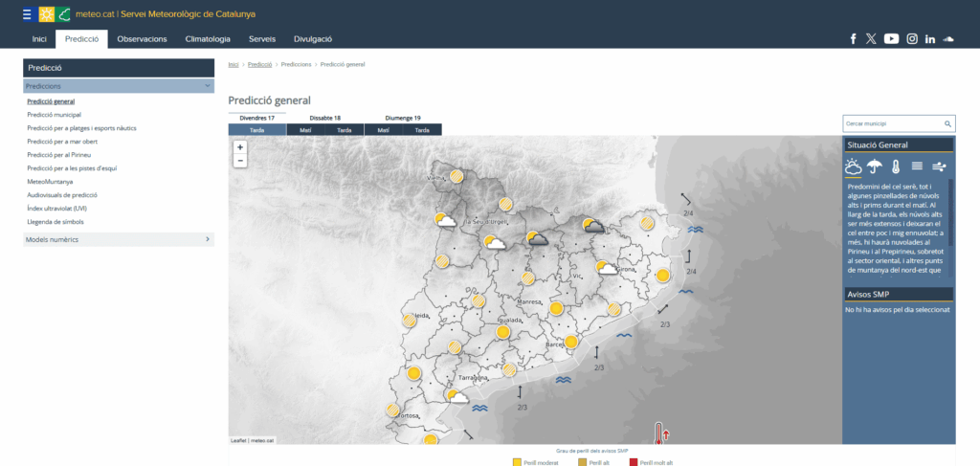
Task: Click the dark cloud icon in the northeast Pyrenees
Action: [592, 225]
